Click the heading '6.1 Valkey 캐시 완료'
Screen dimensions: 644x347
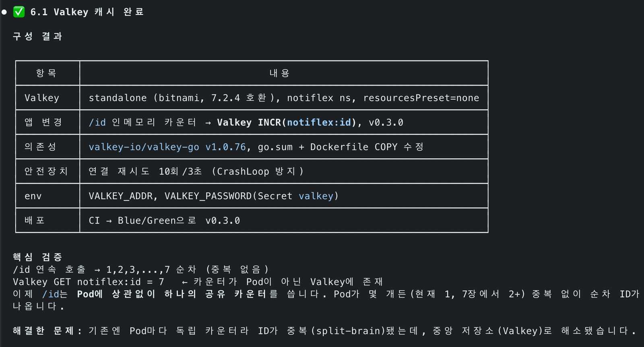[x=87, y=12]
